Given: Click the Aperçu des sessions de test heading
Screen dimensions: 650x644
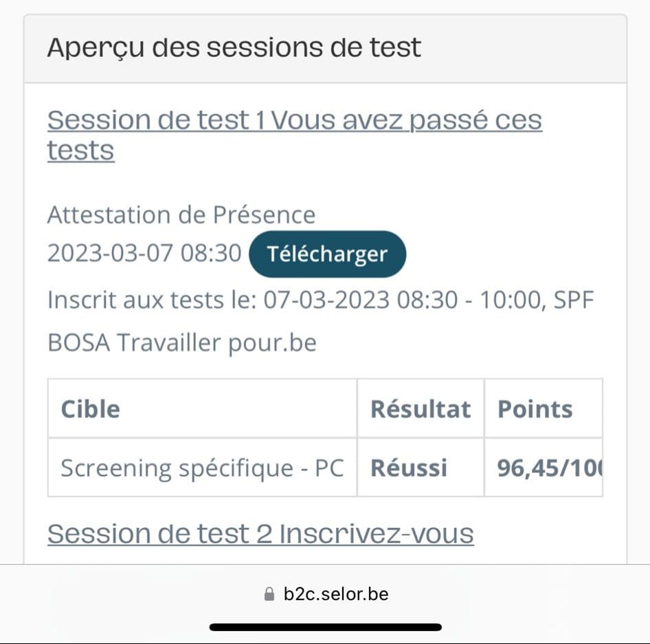Looking at the screenshot, I should click(234, 48).
